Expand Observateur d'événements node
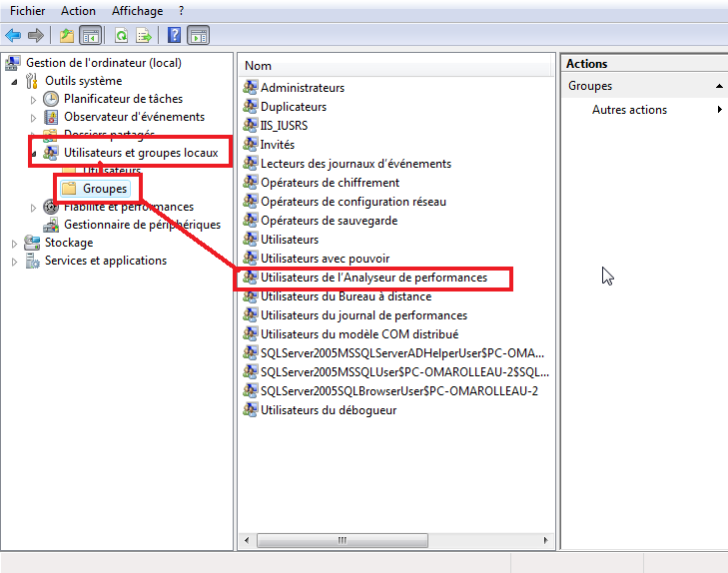Viewport: 728px width, 573px height. (x=33, y=117)
